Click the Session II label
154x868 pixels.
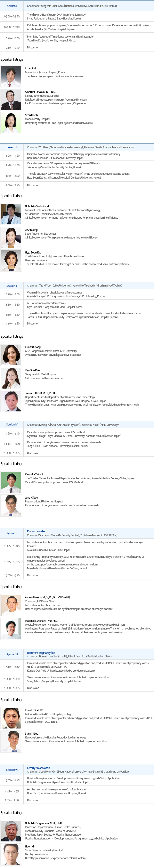point(12,147)
